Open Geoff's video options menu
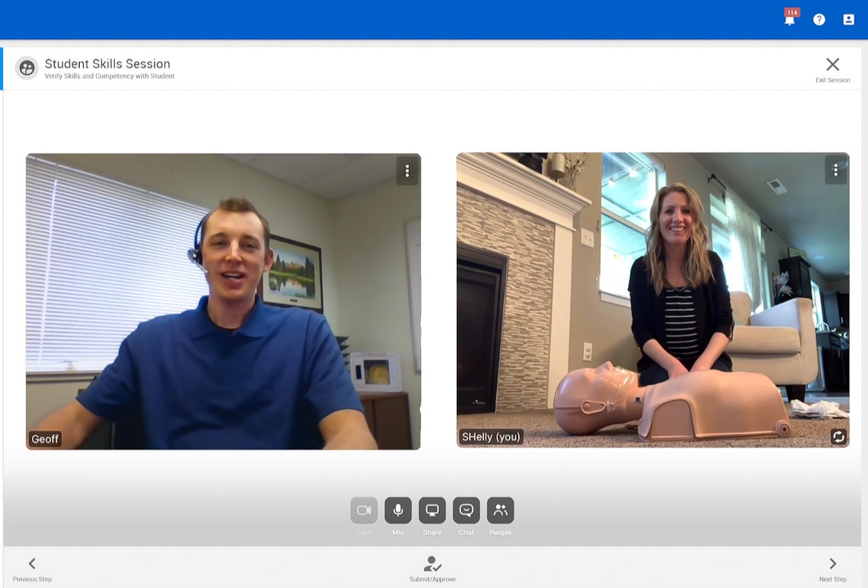868x588 pixels. click(407, 170)
